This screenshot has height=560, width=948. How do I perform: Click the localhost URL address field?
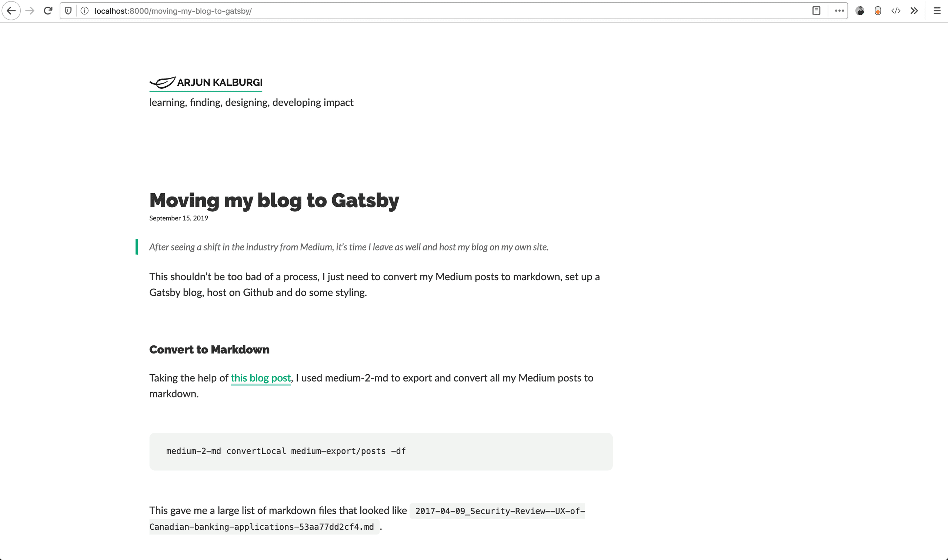(449, 11)
